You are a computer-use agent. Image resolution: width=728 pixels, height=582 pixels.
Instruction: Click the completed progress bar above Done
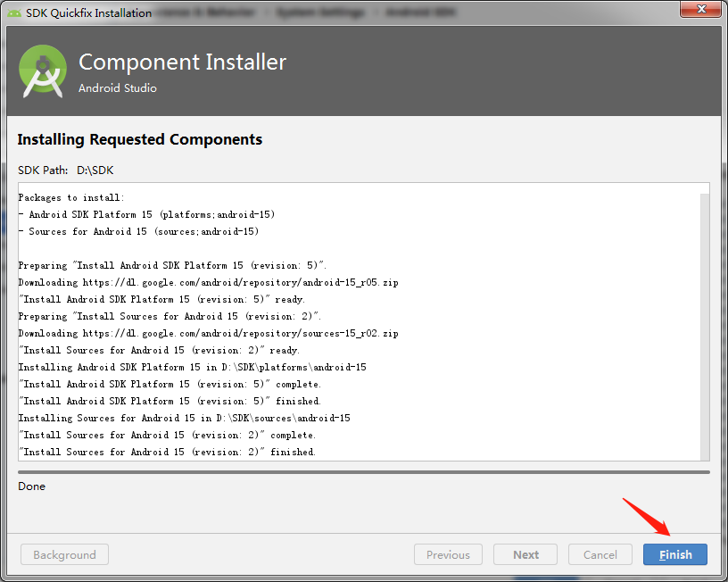[364, 472]
